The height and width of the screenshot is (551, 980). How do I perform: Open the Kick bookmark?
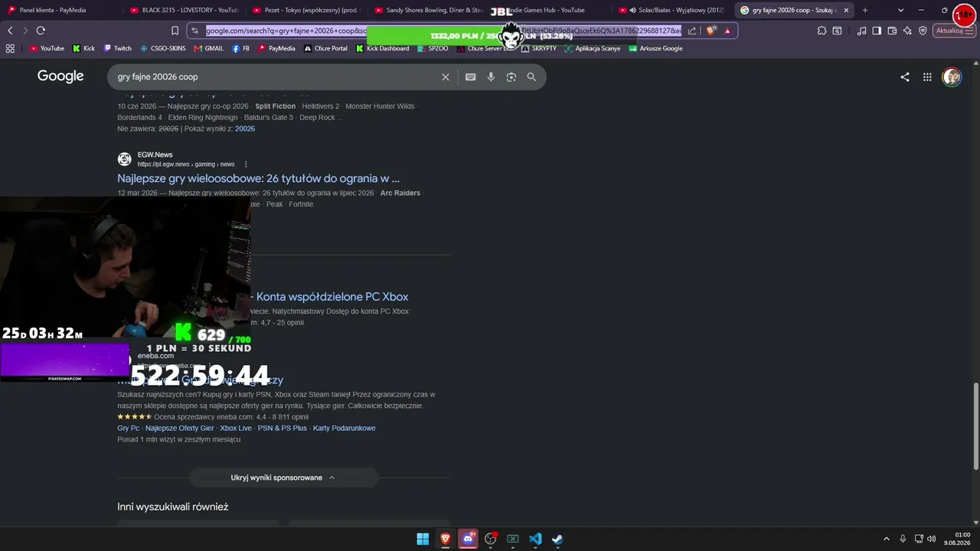point(84,48)
